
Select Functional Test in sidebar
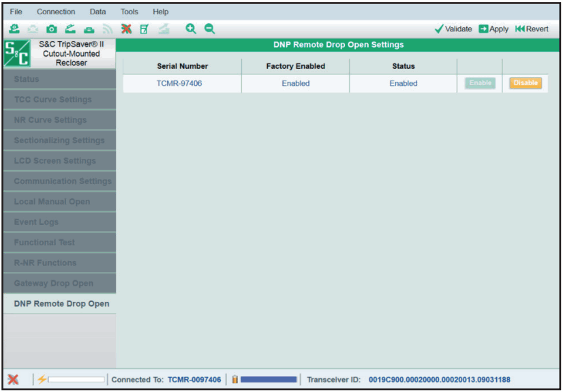[x=59, y=243]
